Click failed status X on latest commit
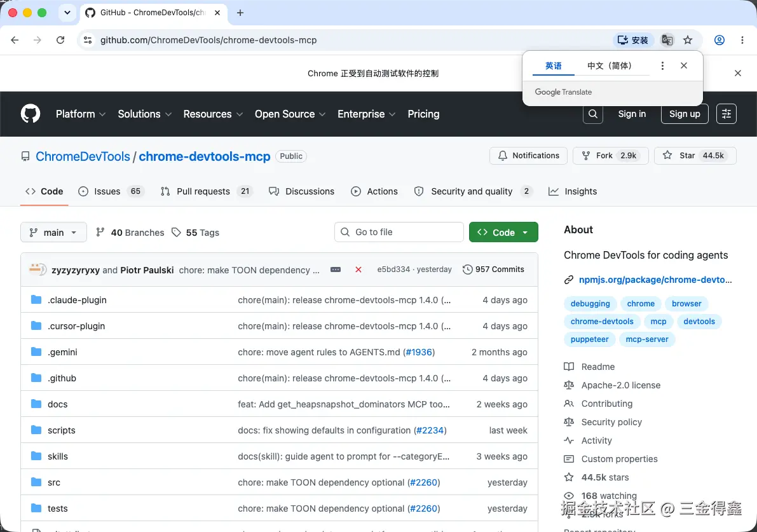The height and width of the screenshot is (532, 757). click(358, 269)
